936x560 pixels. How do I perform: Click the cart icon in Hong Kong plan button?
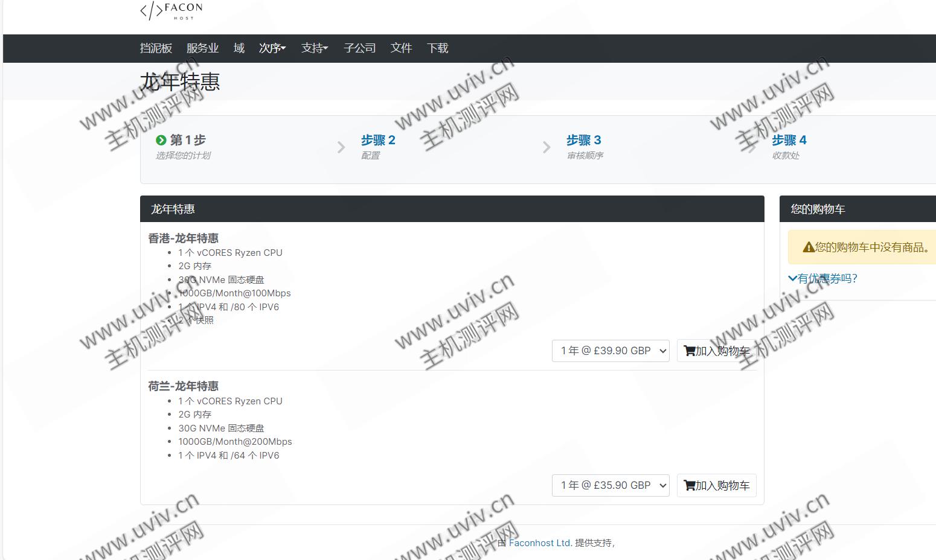pos(689,351)
